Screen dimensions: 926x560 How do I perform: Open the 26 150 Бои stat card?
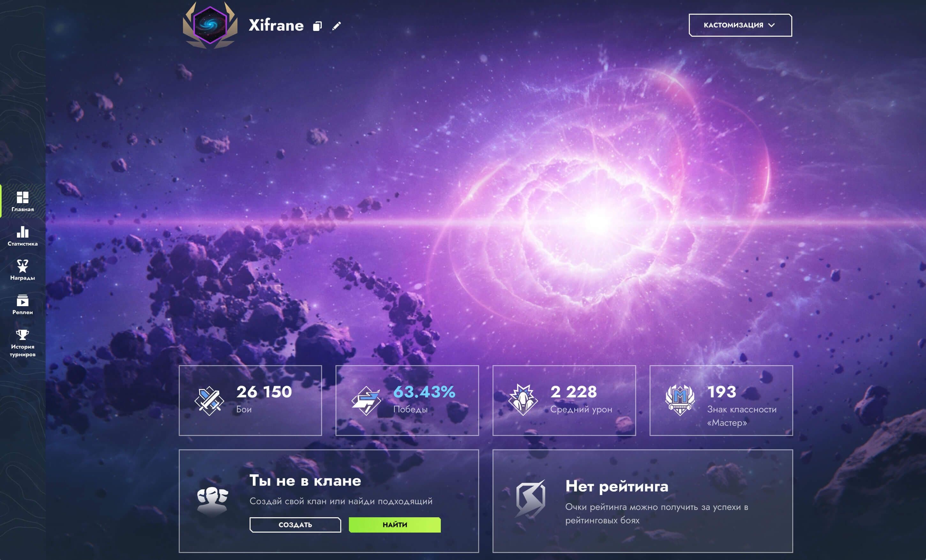coord(250,400)
